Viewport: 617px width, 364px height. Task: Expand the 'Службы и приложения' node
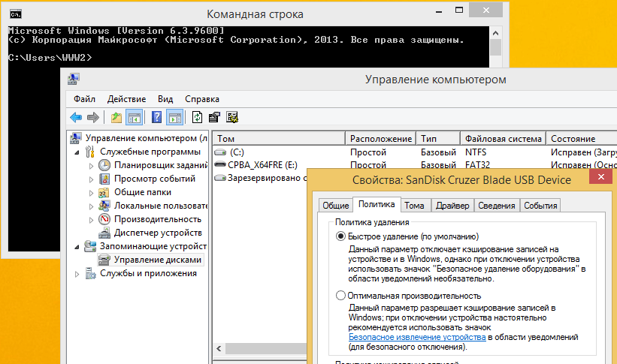(x=79, y=274)
